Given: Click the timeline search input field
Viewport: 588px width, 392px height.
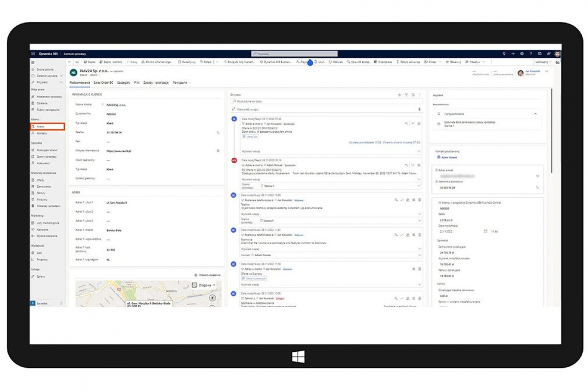Looking at the screenshot, I should pos(326,101).
